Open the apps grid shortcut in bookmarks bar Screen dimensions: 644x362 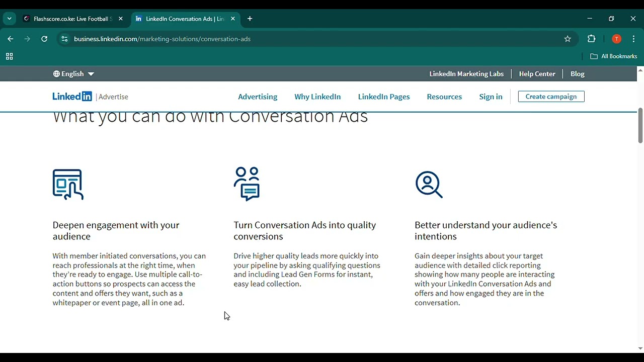(x=9, y=56)
